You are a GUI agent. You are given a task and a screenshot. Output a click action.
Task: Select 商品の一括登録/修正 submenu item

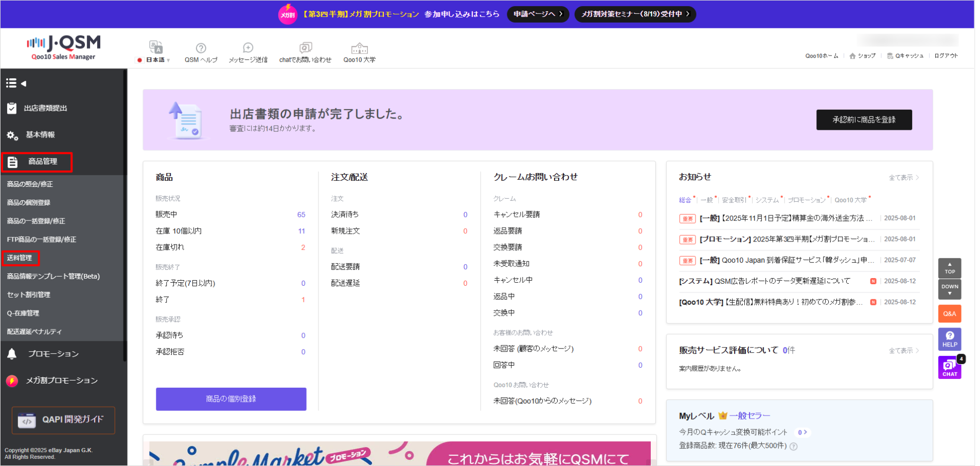36,221
